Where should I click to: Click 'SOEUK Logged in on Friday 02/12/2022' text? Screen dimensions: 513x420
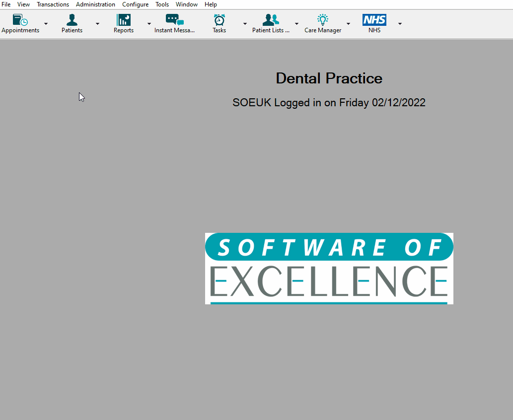click(x=329, y=103)
